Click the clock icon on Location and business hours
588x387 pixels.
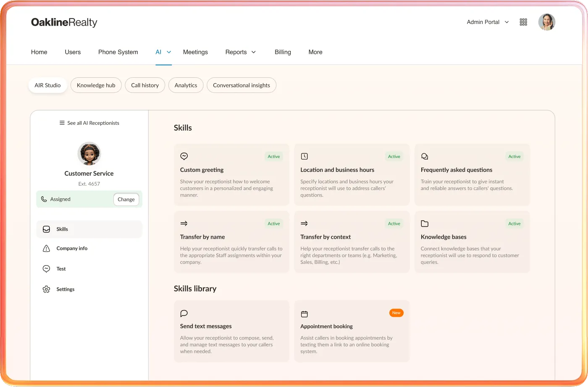(304, 156)
